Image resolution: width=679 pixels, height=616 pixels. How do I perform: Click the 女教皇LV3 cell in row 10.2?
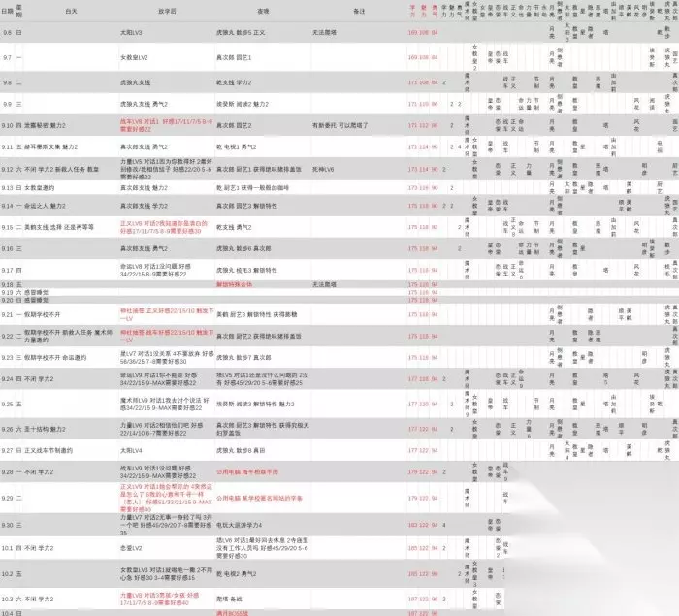(166, 573)
